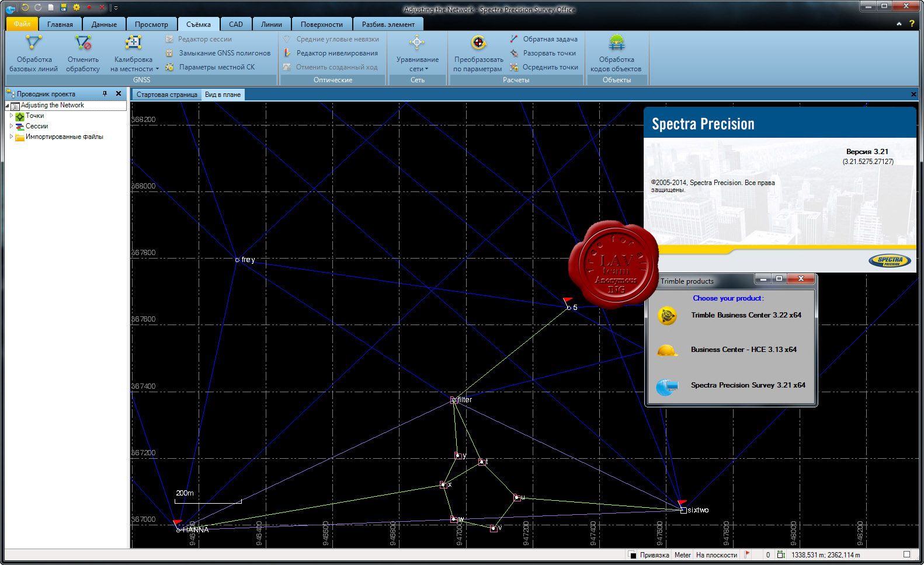Screen dimensions: 924x565
Task: Select Точки in project explorer
Action: point(34,116)
